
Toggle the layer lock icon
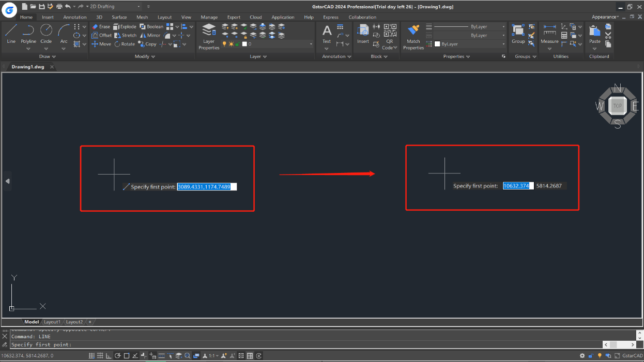point(238,44)
